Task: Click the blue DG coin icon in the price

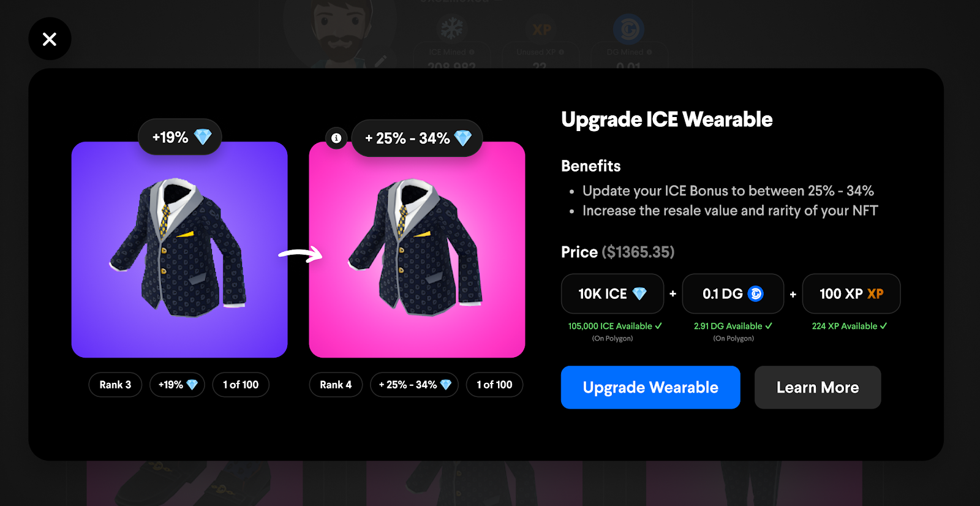Action: click(756, 294)
